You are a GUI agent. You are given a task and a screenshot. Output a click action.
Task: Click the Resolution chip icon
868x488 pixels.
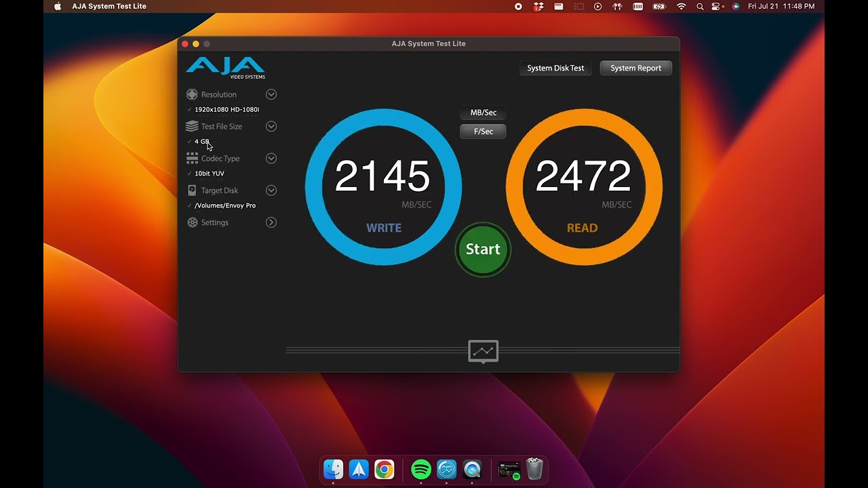click(x=192, y=94)
